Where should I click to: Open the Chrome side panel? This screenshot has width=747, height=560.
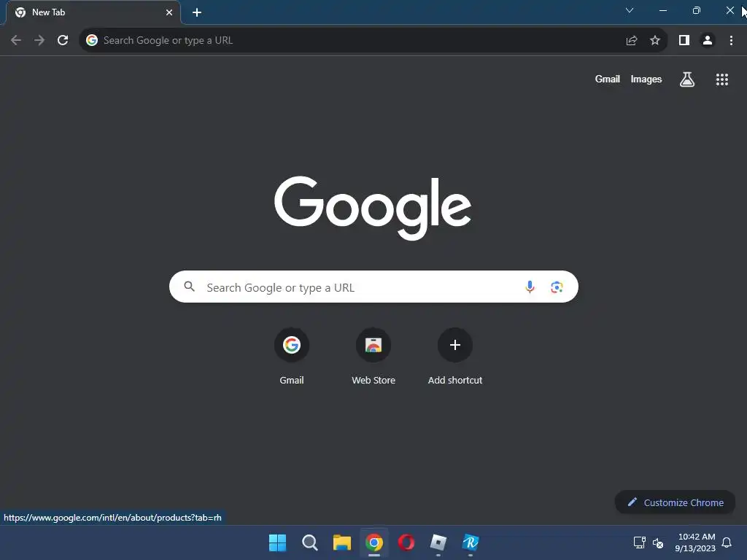[684, 41]
